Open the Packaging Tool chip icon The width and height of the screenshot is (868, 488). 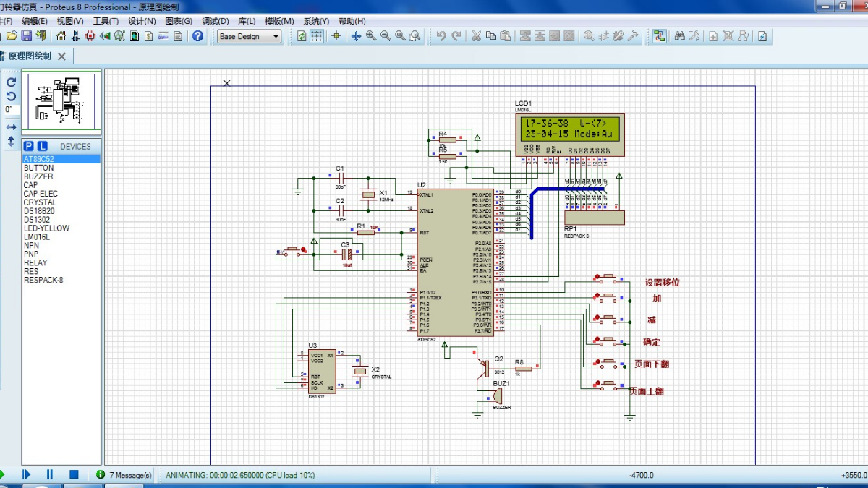point(618,36)
